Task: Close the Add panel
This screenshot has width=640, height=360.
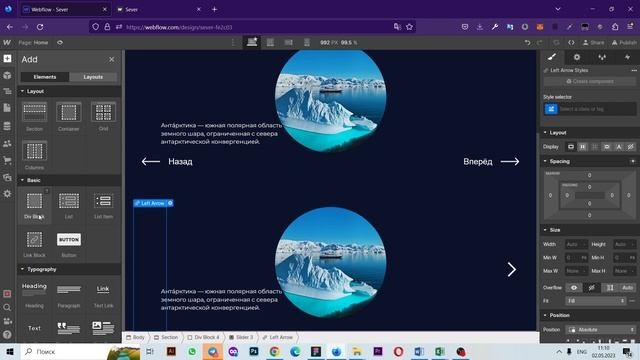Action: [x=111, y=60]
